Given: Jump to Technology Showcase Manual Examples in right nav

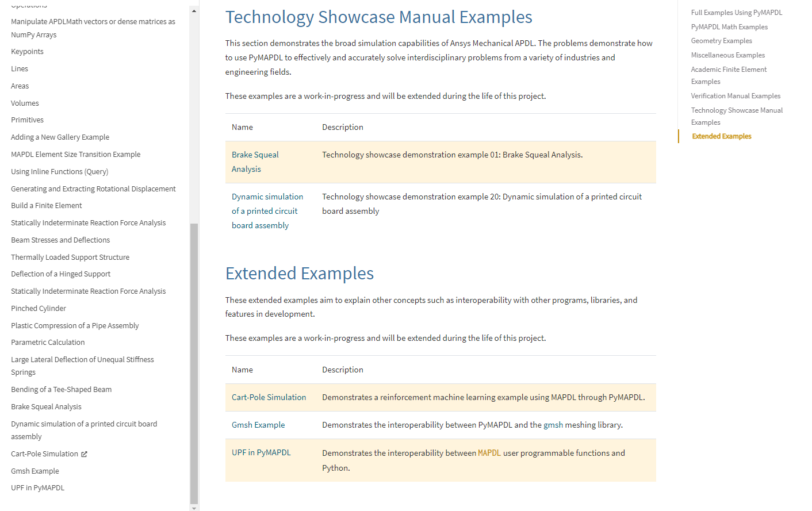Looking at the screenshot, I should [737, 116].
